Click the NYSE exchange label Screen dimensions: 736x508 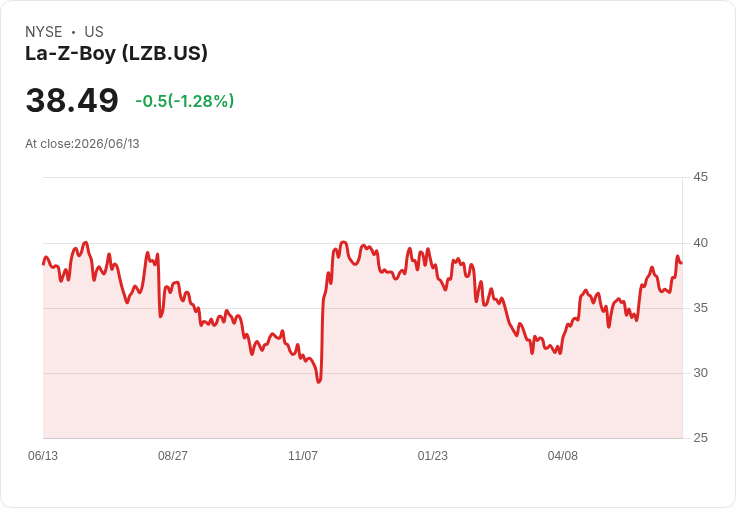pyautogui.click(x=44, y=32)
